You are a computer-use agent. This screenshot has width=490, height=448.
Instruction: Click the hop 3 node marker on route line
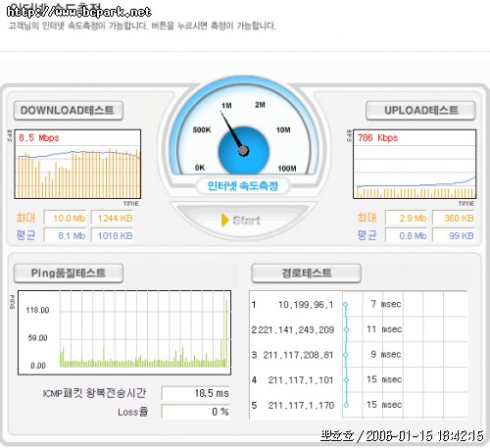(x=345, y=355)
